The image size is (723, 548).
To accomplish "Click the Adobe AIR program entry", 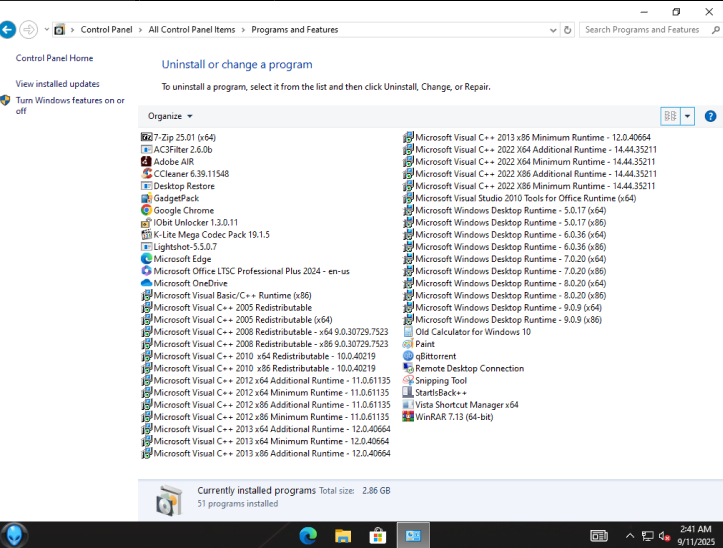I will [173, 162].
